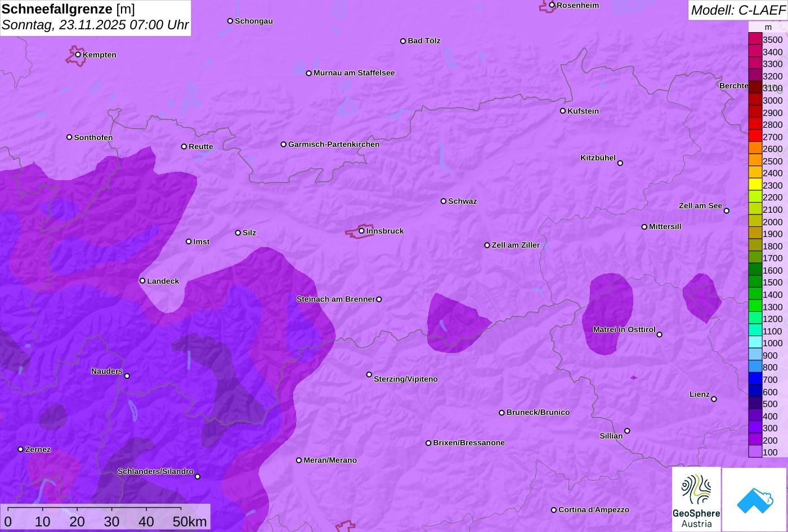
Task: Click the 50km scale bar label
Action: pyautogui.click(x=190, y=521)
